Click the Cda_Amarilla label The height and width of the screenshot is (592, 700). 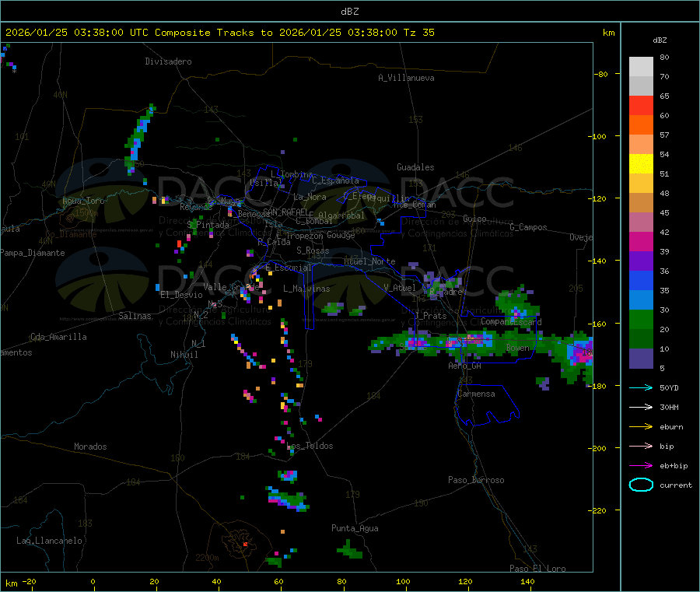coord(58,337)
